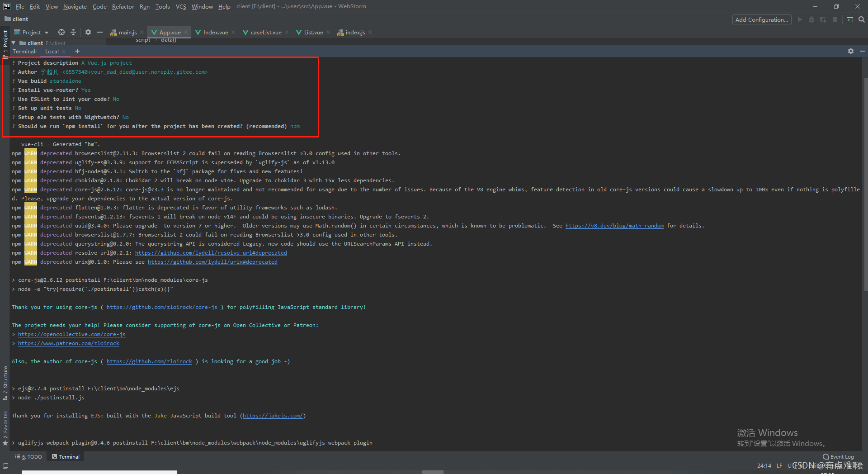
Task: Click the Add Configuration button
Action: click(762, 19)
